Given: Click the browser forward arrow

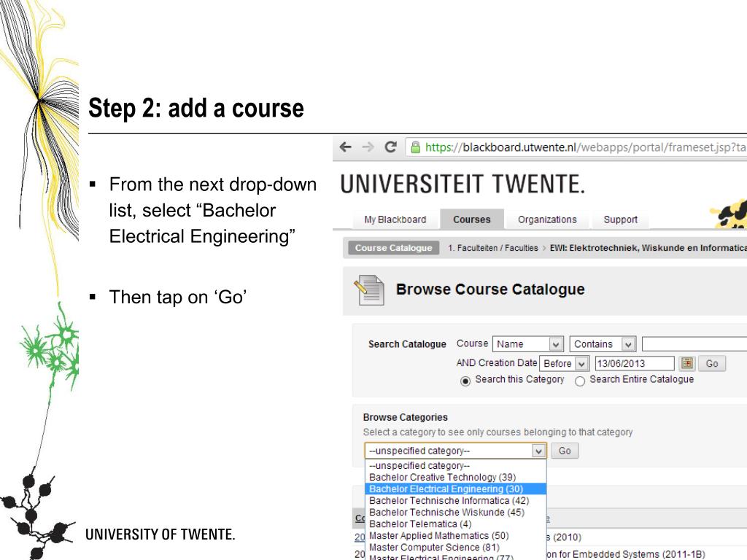Looking at the screenshot, I should pyautogui.click(x=368, y=147).
